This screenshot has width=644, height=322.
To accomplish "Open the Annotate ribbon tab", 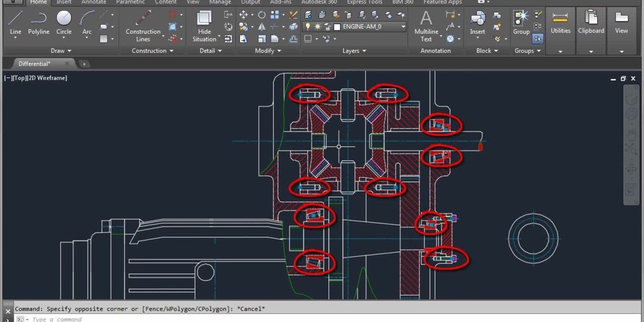I will click(93, 2).
